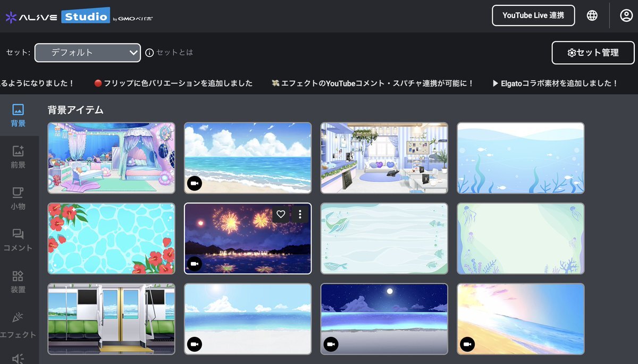638x364 pixels.
Task: Select the sunset beach background thumbnail
Action: [x=521, y=319]
